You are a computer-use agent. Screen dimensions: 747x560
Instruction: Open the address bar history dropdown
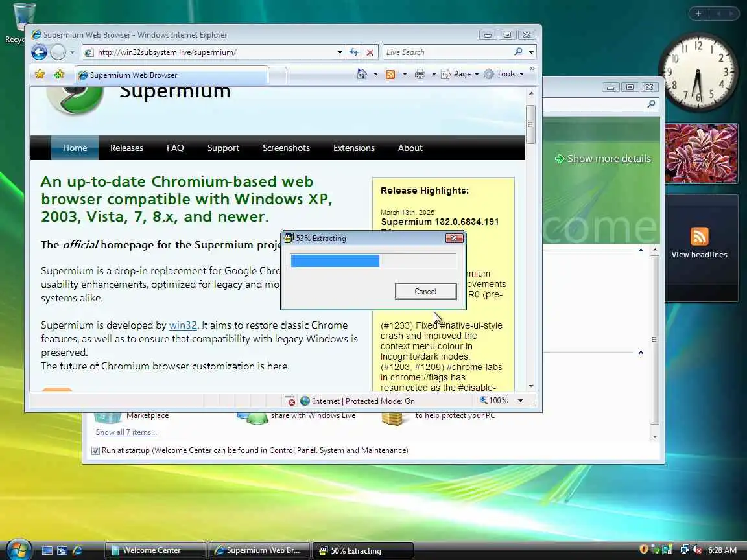(340, 52)
